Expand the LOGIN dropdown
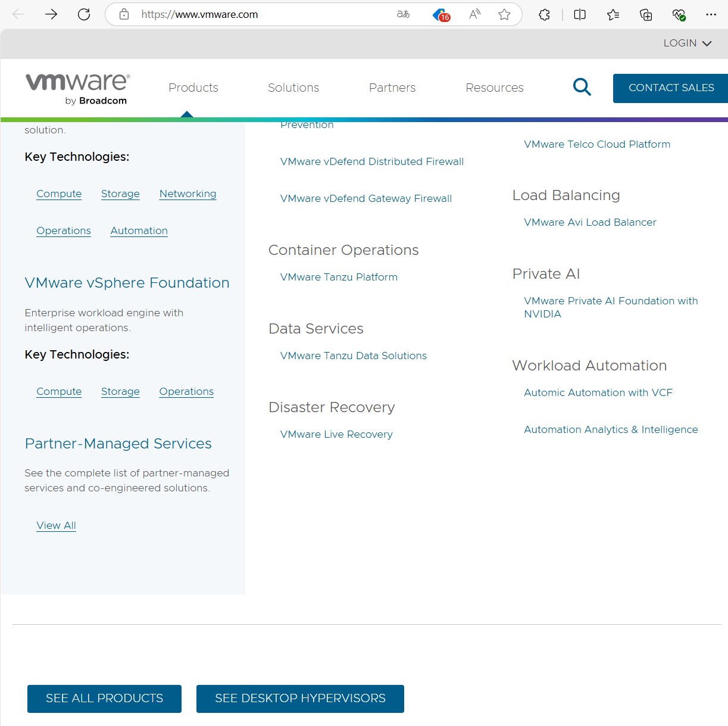The image size is (728, 726). click(x=688, y=43)
